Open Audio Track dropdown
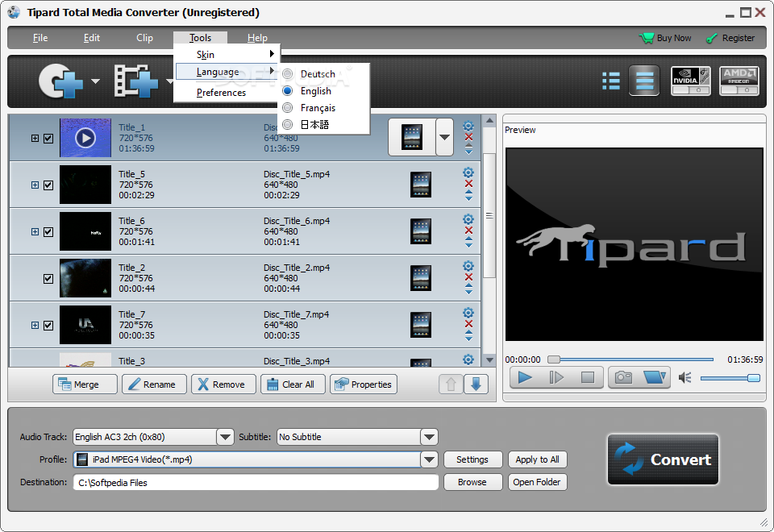Image resolution: width=774 pixels, height=532 pixels. point(225,437)
